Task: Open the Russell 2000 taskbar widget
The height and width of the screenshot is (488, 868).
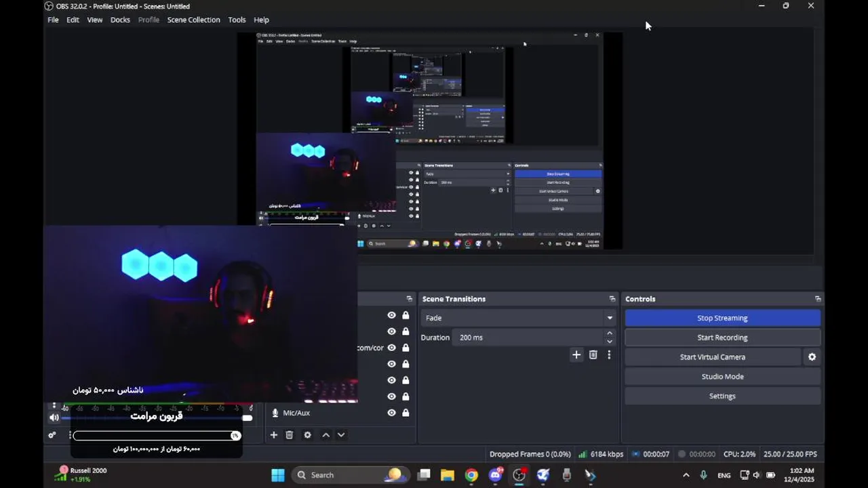Action: (x=81, y=474)
